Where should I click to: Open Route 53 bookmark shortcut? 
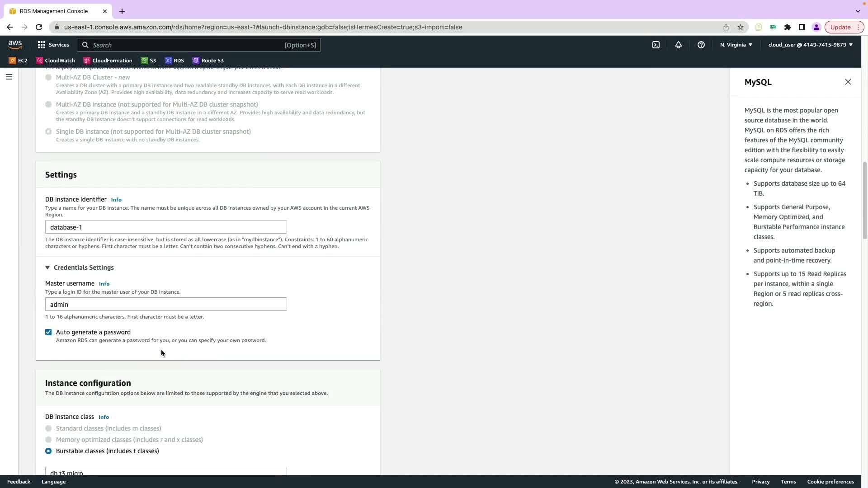pyautogui.click(x=208, y=61)
